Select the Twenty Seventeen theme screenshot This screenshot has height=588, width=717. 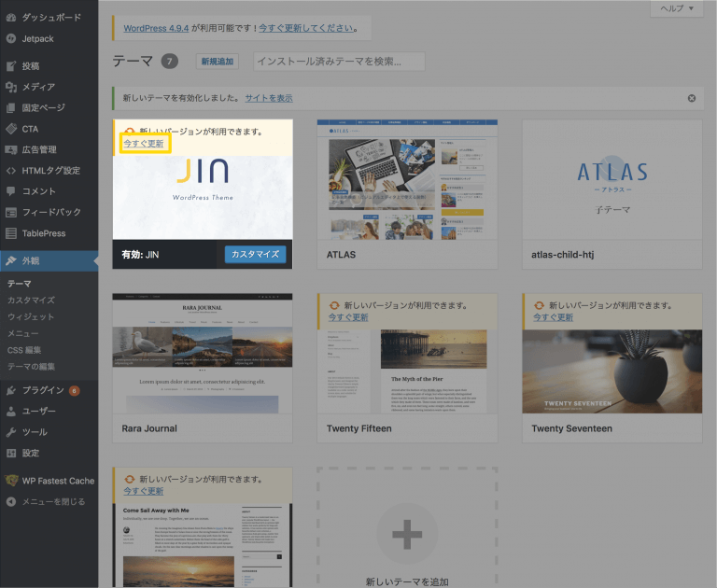point(612,371)
